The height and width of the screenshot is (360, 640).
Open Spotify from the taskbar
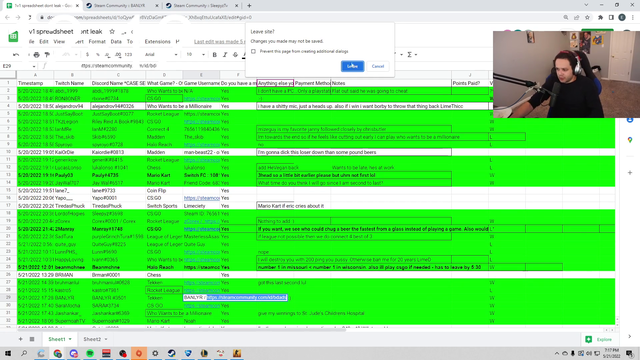pos(90,353)
